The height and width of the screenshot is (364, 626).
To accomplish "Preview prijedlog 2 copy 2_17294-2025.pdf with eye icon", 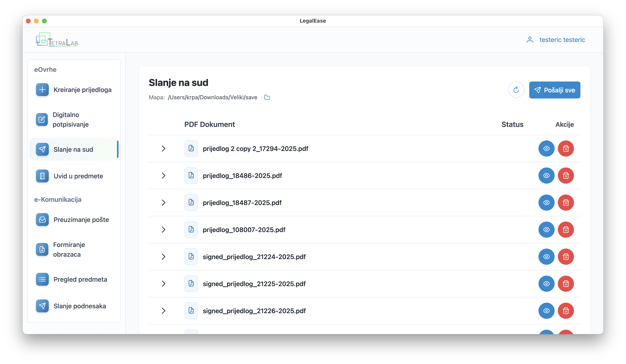I will click(x=546, y=149).
